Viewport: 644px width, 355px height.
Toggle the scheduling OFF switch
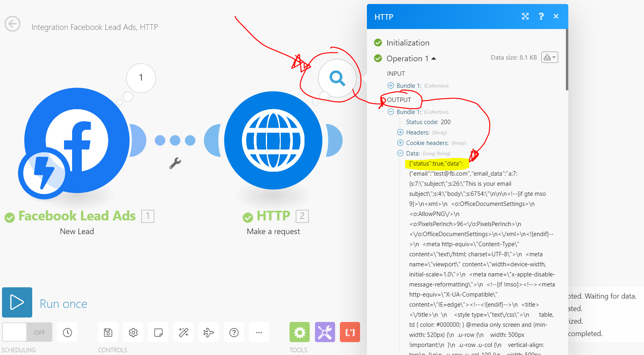[x=27, y=332]
